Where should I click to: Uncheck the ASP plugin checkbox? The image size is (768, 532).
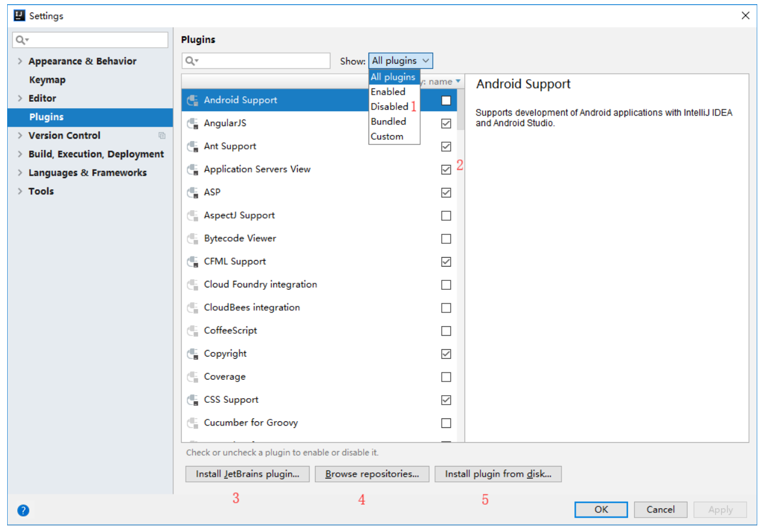446,192
